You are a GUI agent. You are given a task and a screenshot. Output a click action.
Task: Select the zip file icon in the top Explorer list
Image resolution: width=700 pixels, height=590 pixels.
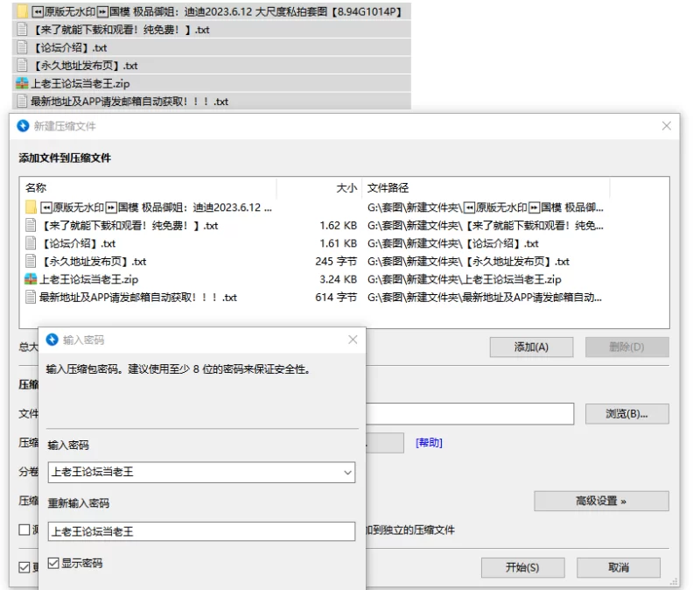pos(22,84)
